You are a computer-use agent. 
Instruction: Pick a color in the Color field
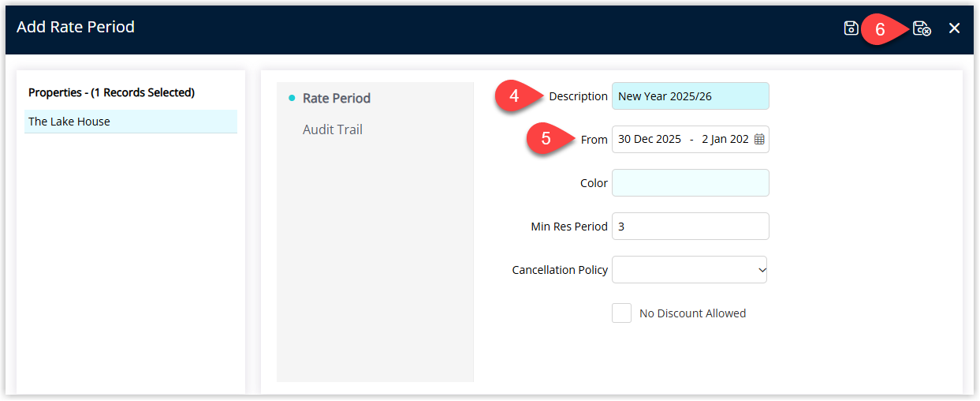tap(691, 183)
